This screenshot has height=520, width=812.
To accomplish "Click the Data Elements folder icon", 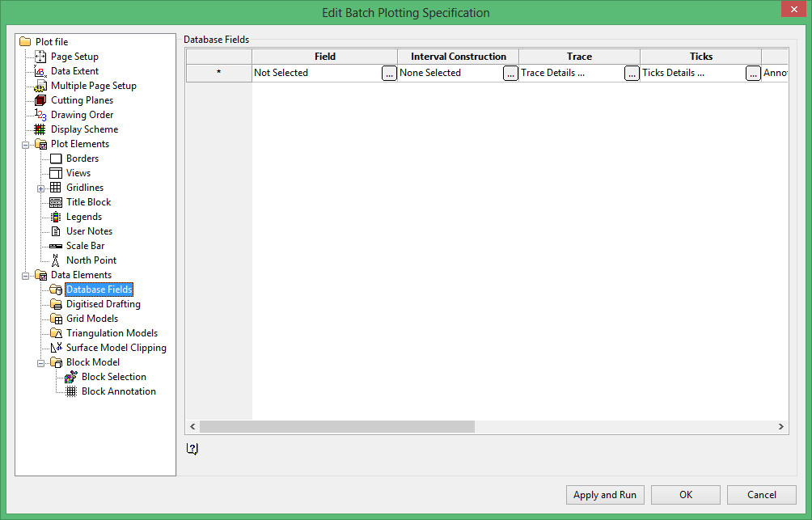I will tap(41, 275).
